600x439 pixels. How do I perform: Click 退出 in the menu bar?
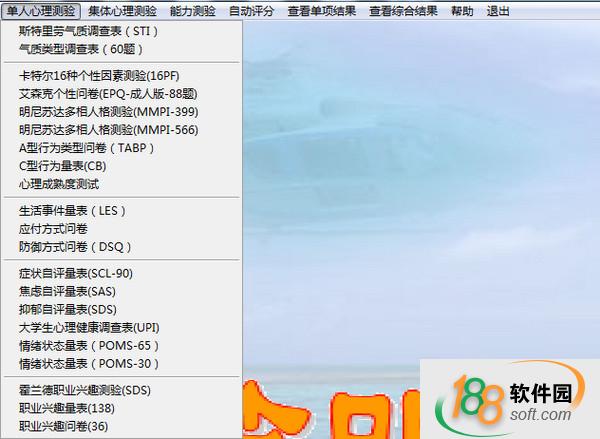(498, 11)
